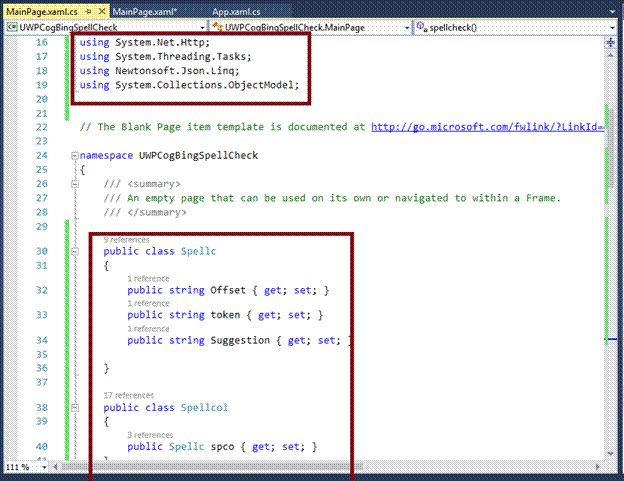The height and width of the screenshot is (481, 624).
Task: Place cursor in 'using Newtonsoft.Json.Linq;'
Action: [160, 71]
